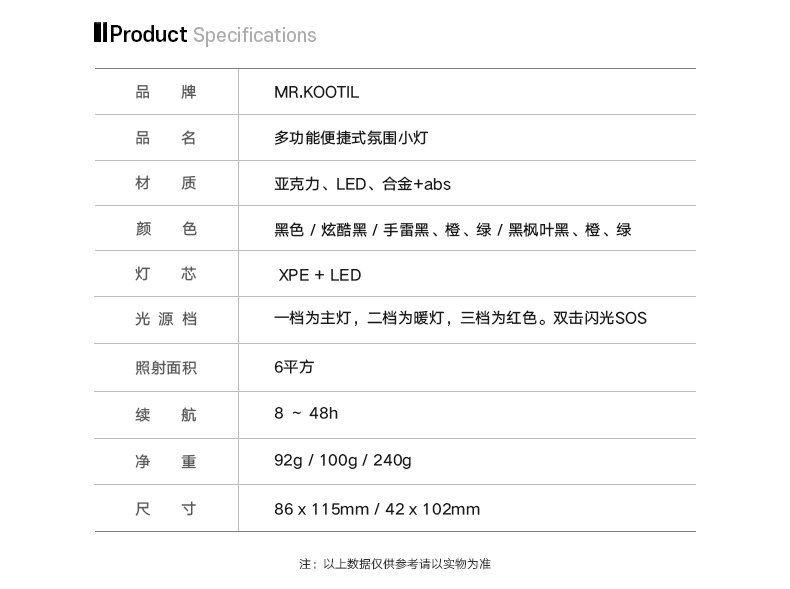Click the 照射面积 row label
This screenshot has width=790, height=589.
166,367
